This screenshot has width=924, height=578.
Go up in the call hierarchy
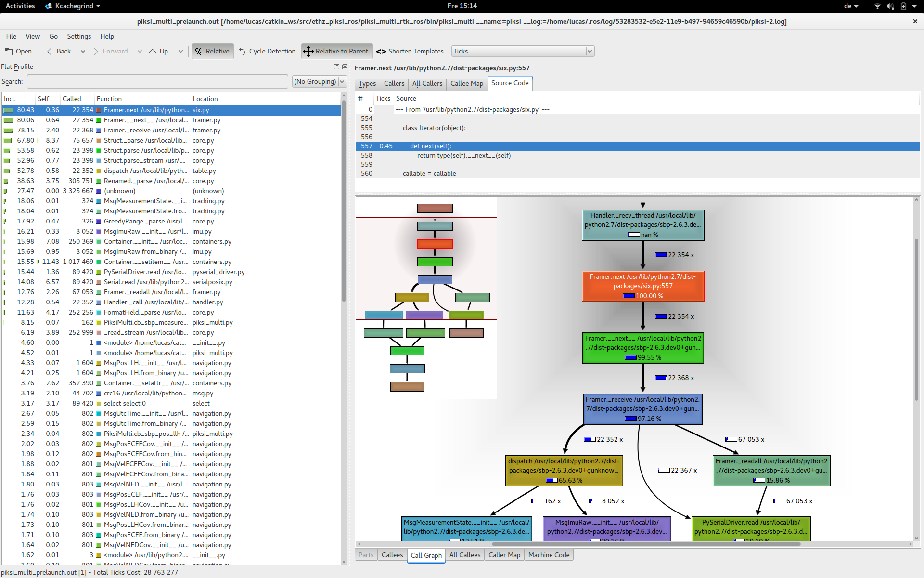160,51
